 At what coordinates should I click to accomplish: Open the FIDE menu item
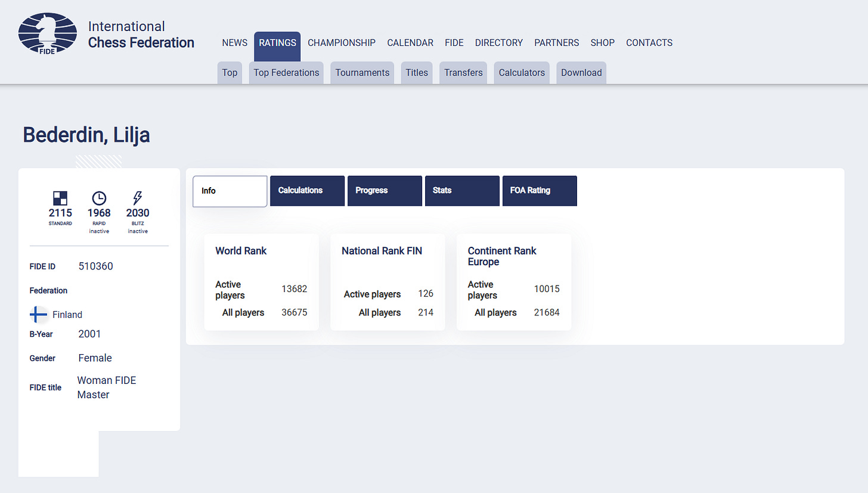click(x=454, y=43)
